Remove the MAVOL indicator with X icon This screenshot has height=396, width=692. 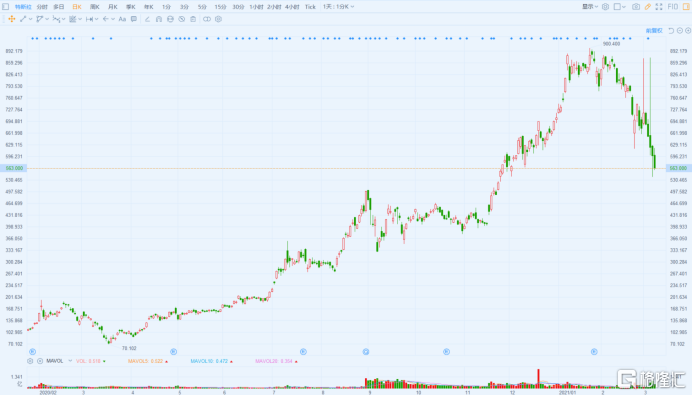click(x=40, y=361)
